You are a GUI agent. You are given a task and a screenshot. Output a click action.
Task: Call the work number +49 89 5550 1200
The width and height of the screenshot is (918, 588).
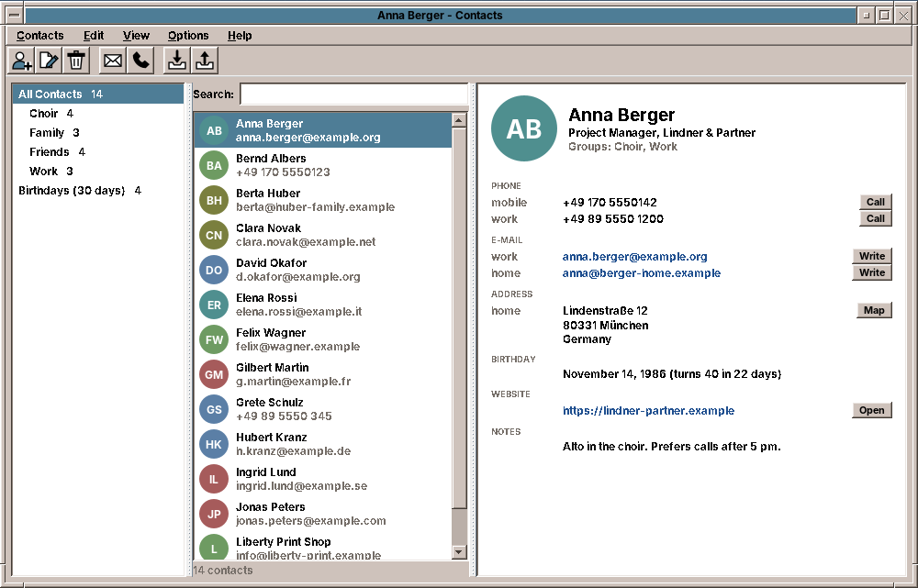875,218
